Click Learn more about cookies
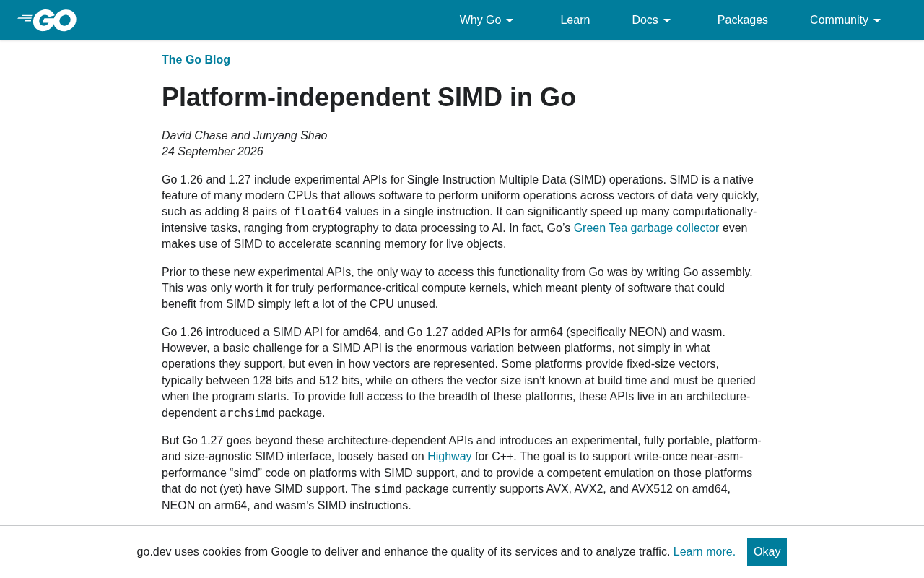Viewport: 924px width, 578px height. tap(705, 552)
